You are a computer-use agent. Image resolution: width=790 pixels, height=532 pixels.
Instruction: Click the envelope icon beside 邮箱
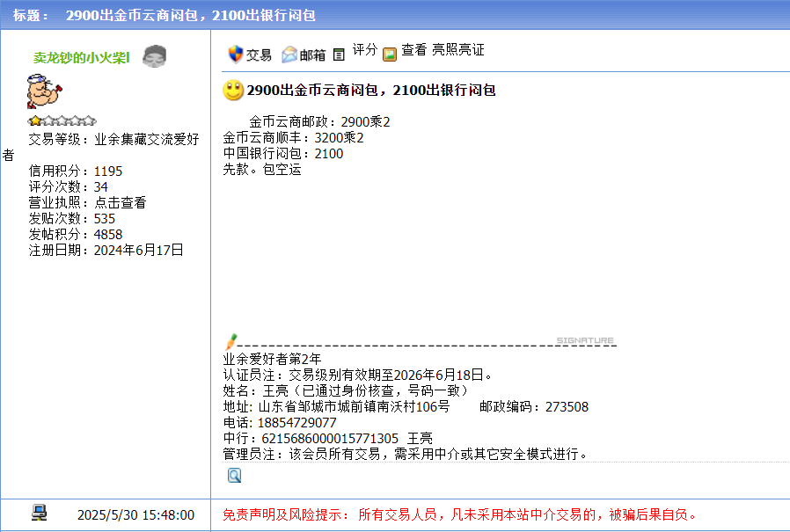tap(289, 55)
